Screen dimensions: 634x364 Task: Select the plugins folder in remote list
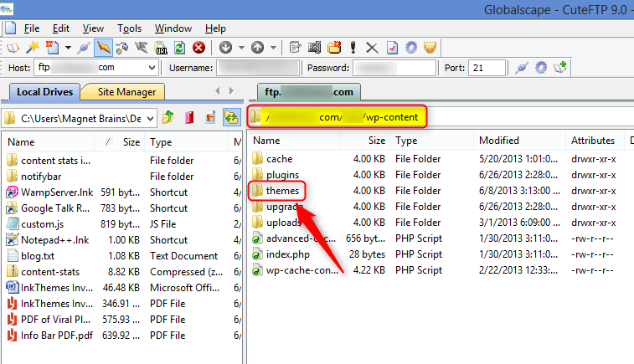(282, 175)
